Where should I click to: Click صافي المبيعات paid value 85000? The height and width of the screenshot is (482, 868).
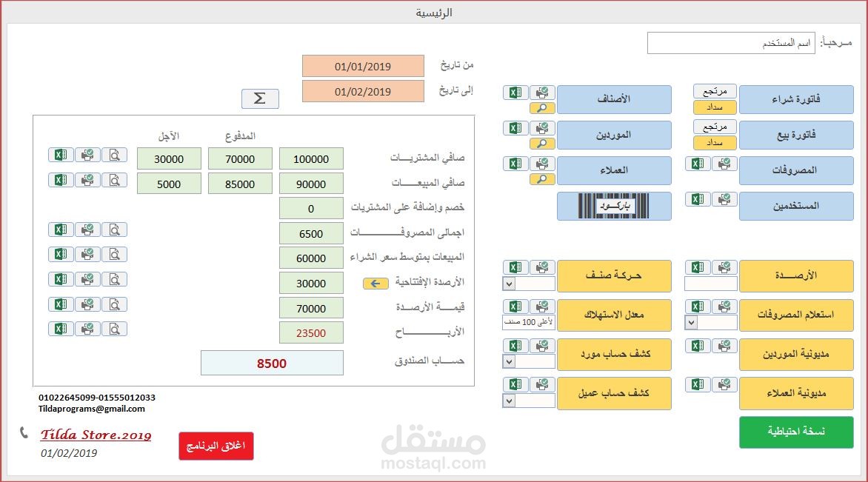coord(240,184)
